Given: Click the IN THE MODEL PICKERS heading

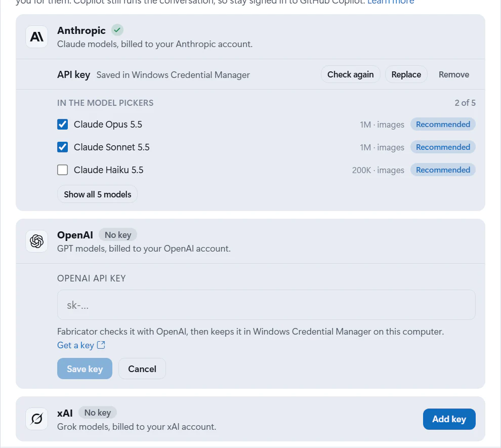Looking at the screenshot, I should click(x=105, y=103).
